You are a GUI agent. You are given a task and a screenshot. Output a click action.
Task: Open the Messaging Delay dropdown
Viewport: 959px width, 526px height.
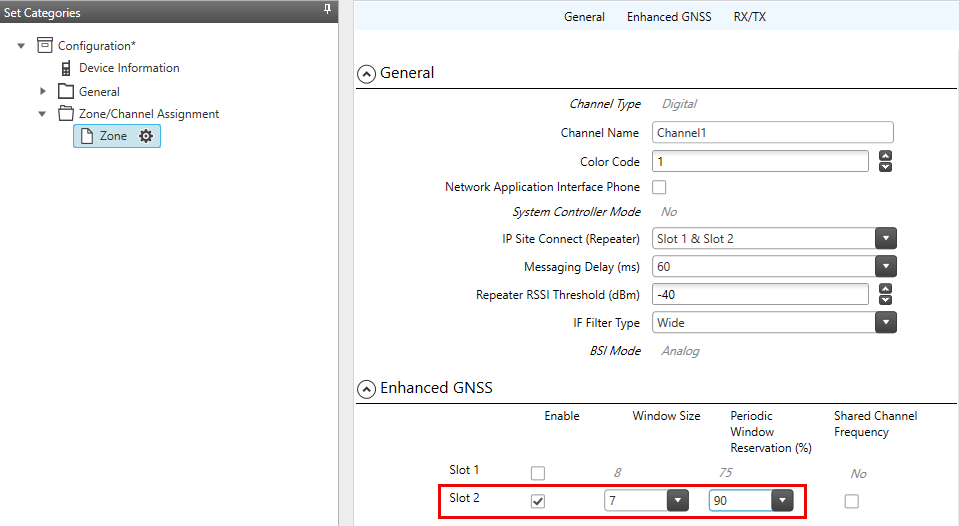(885, 267)
